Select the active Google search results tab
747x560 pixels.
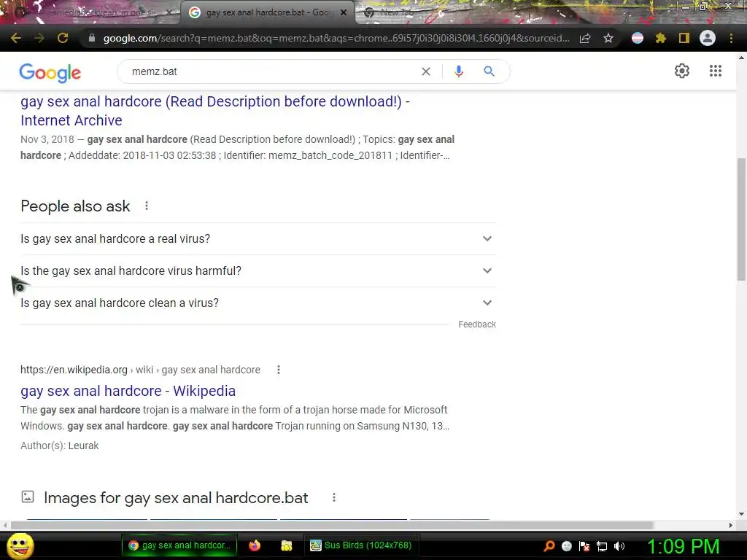267,12
